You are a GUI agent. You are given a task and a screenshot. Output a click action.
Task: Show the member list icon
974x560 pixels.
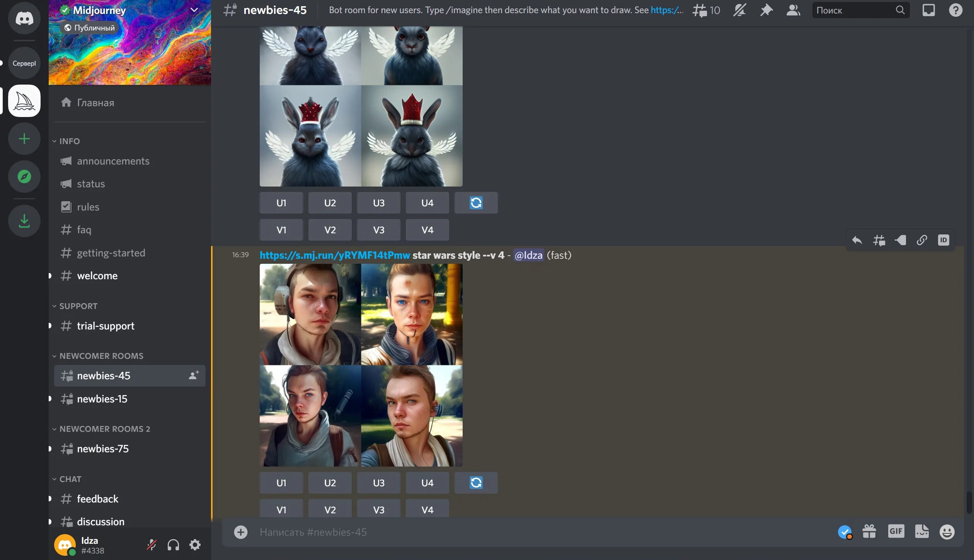tap(793, 10)
